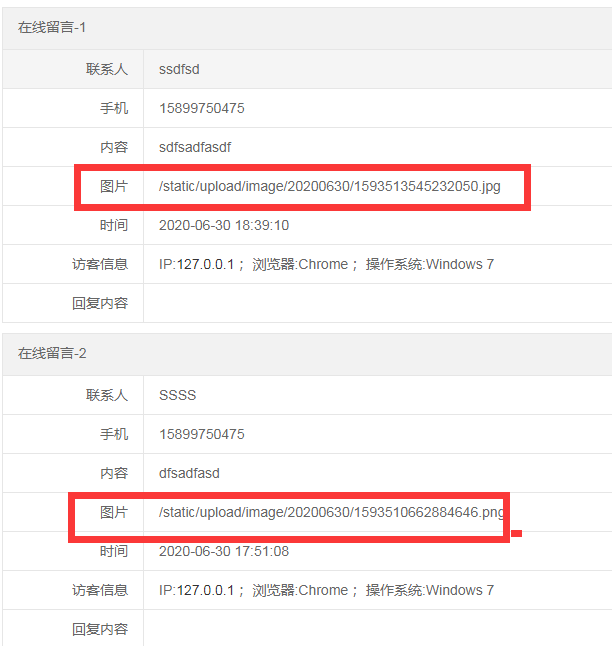The image size is (612, 646).
Task: Click the 图片 label in message 2
Action: pos(114,513)
